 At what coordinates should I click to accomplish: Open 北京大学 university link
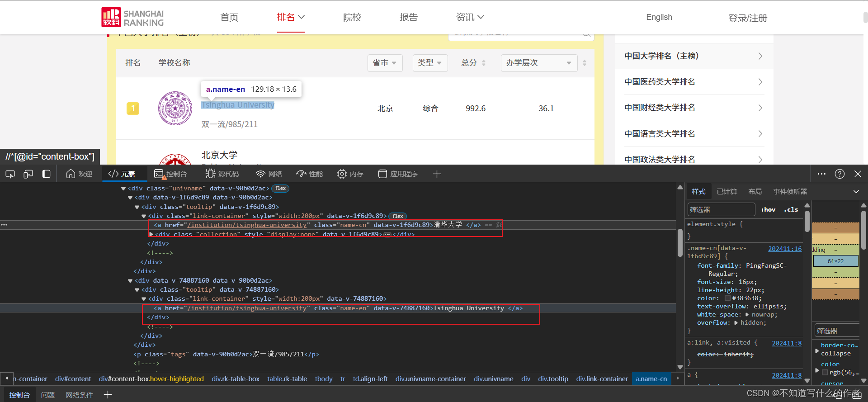tap(219, 155)
